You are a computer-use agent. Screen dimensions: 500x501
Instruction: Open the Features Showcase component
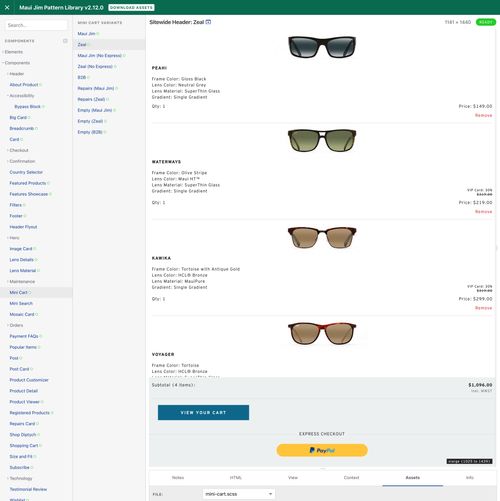(29, 194)
